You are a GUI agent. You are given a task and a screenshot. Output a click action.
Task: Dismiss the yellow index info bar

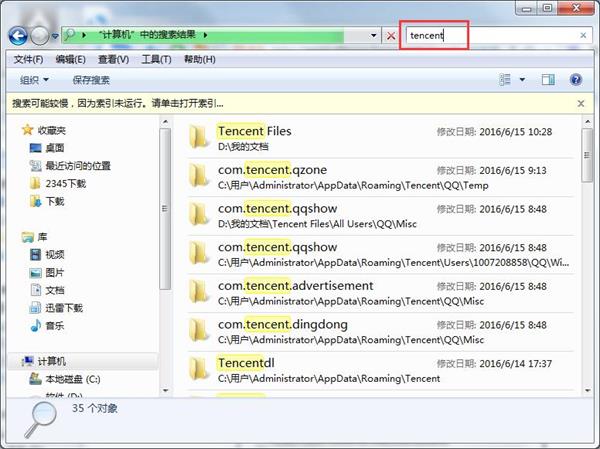tap(581, 103)
